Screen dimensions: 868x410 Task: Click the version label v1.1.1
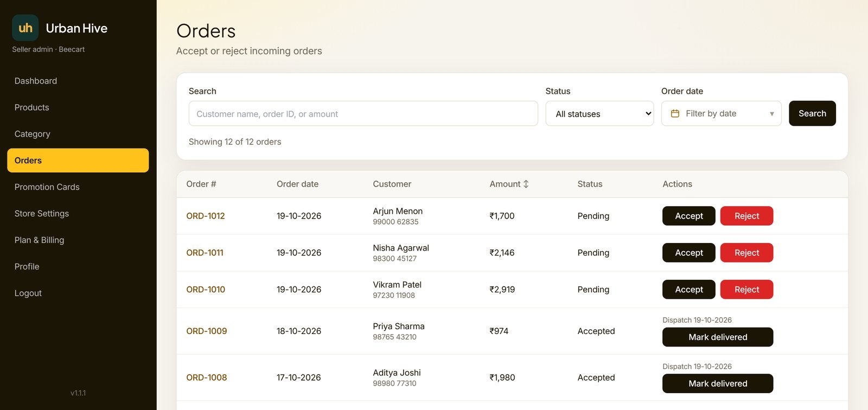pyautogui.click(x=78, y=393)
